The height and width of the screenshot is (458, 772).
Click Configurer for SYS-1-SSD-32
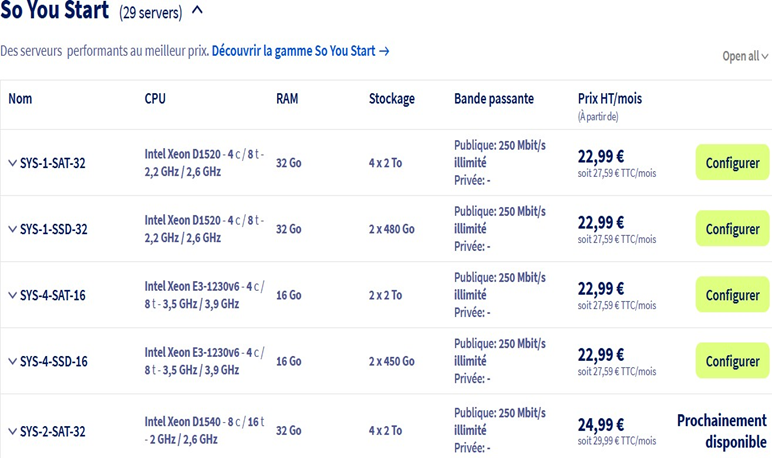(732, 229)
